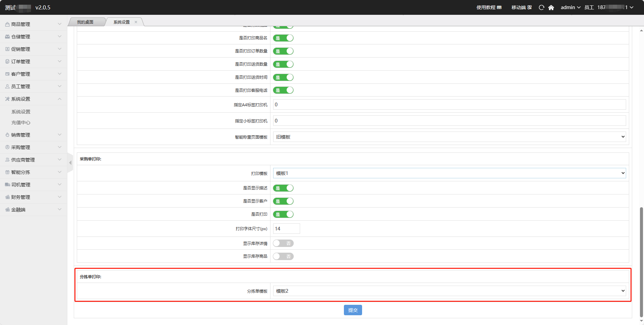The image size is (644, 325).
Task: Click the 商品管理 bag icon in sidebar
Action: [x=7, y=24]
